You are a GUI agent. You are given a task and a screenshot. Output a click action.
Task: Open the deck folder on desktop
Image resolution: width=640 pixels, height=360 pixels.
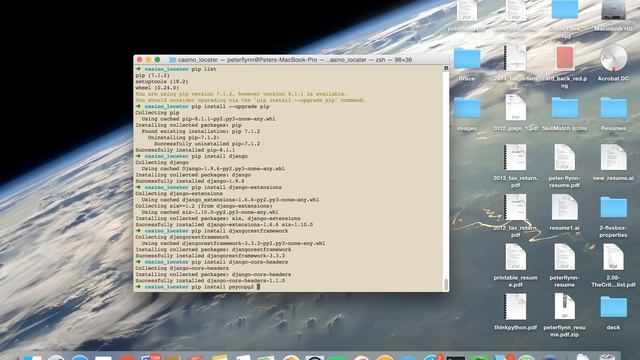tap(613, 307)
